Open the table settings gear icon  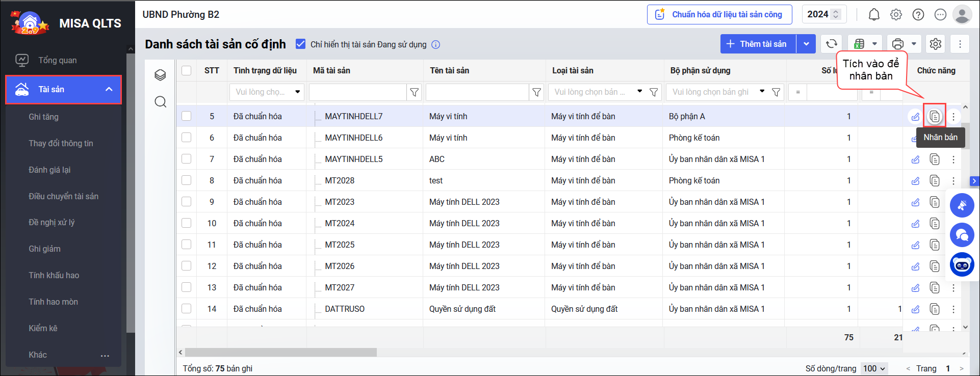point(935,44)
